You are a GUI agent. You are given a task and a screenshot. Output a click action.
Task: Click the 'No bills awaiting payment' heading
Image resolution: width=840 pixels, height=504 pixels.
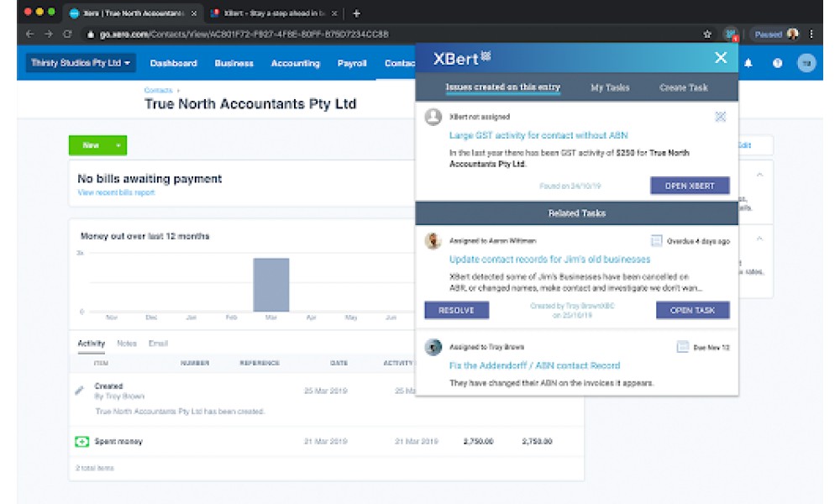click(x=150, y=179)
